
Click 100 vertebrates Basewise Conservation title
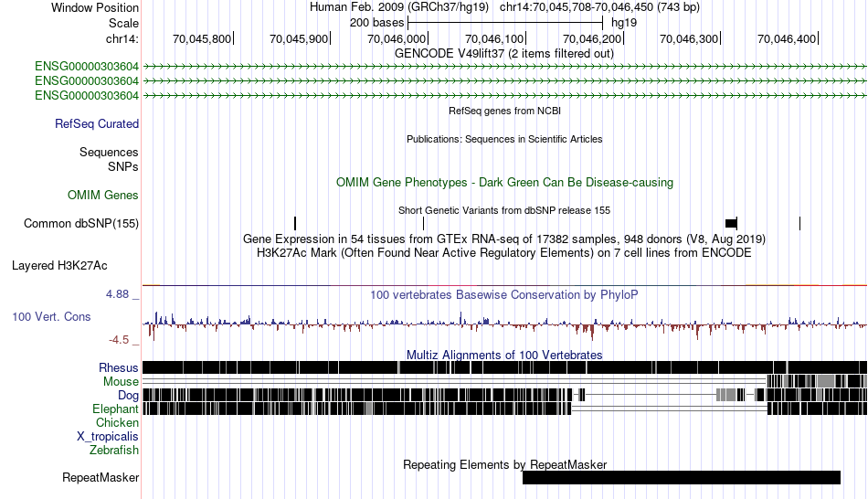(504, 294)
